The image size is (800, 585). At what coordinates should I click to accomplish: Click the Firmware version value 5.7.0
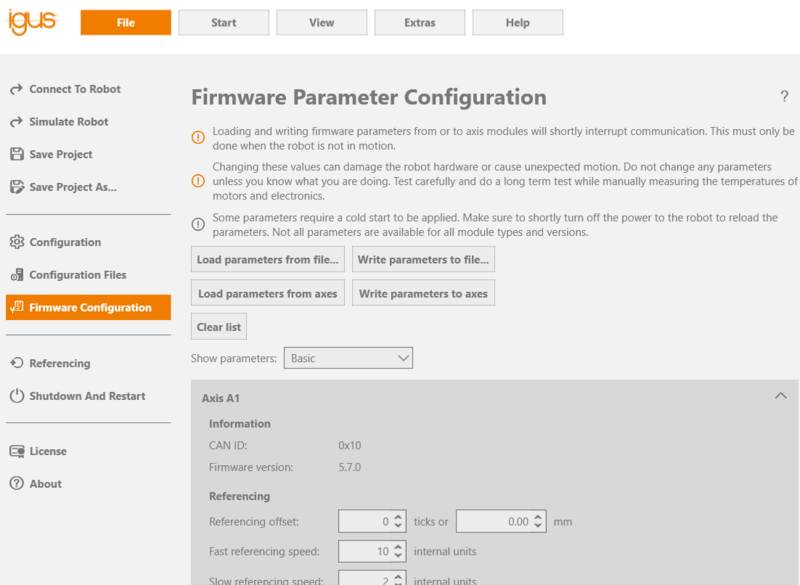pos(349,467)
